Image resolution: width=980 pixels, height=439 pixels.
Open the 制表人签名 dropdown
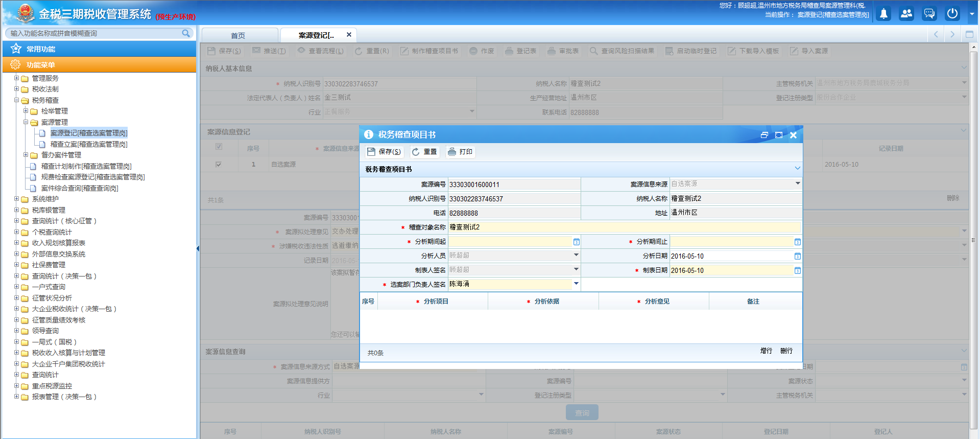(576, 269)
